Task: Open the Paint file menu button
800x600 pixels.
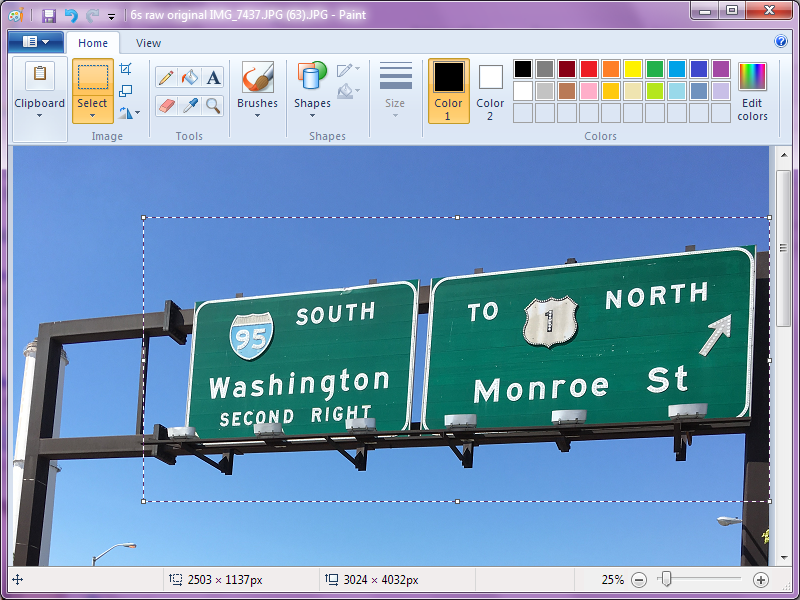Action: click(x=36, y=42)
